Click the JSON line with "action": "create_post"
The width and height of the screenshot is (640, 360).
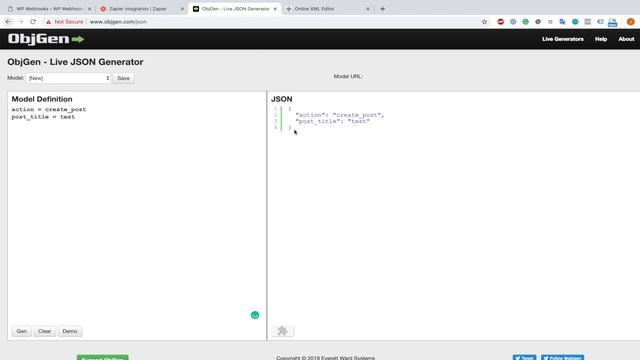click(x=340, y=115)
